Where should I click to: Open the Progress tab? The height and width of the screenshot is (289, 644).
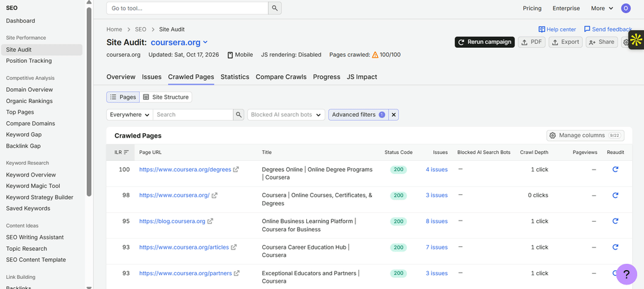[326, 77]
